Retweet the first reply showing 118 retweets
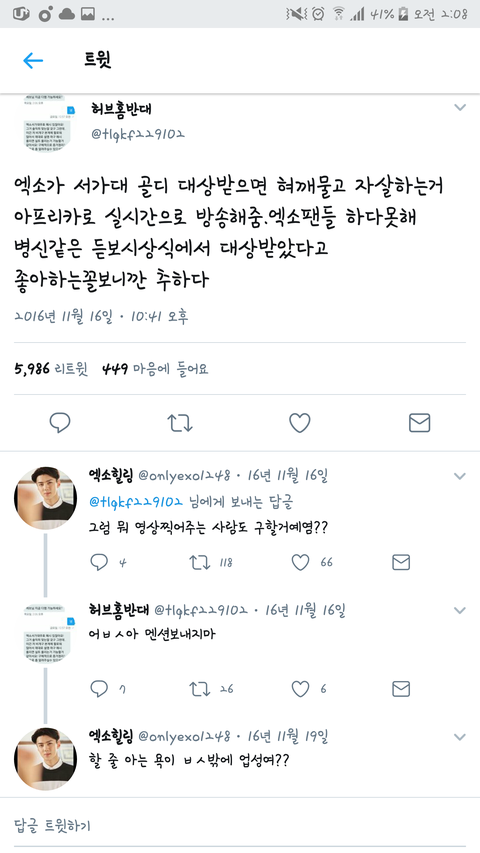The width and height of the screenshot is (480, 853). pyautogui.click(x=200, y=563)
